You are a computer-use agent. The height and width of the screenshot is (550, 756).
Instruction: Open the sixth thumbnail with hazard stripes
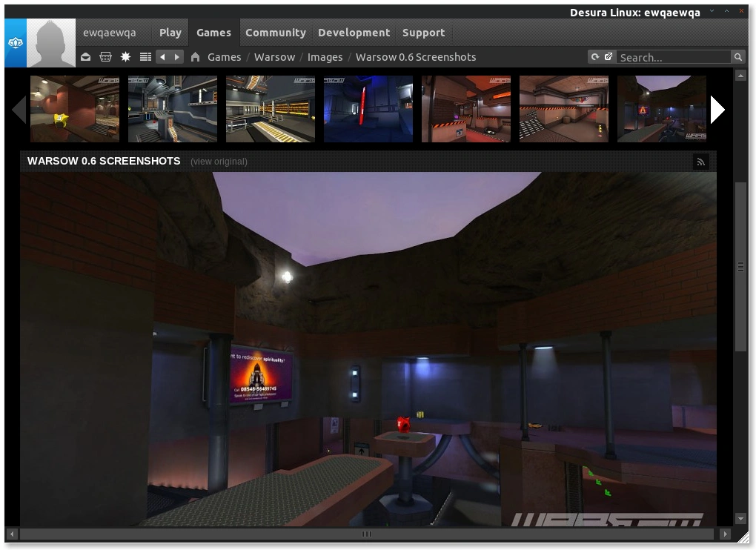click(x=564, y=108)
